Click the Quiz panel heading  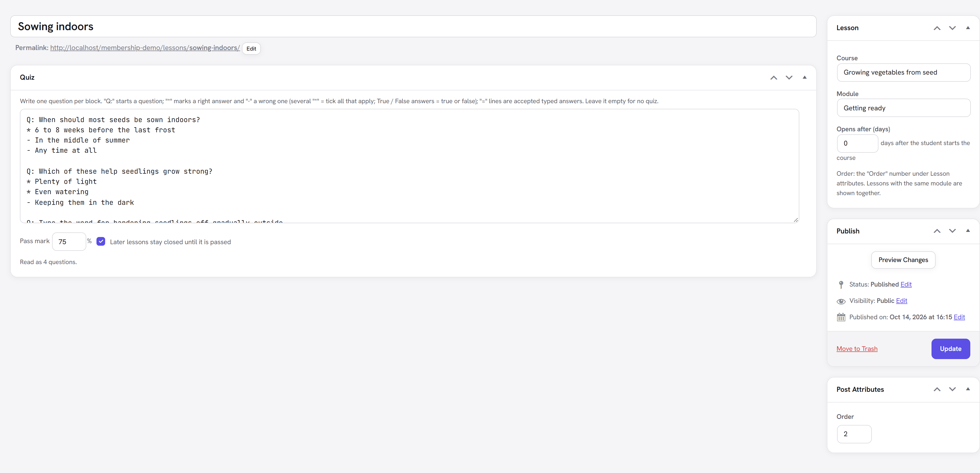[x=27, y=77]
